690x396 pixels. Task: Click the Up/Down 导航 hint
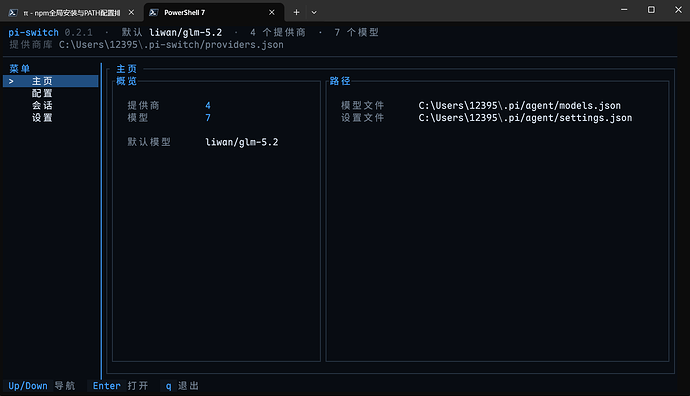coord(42,386)
